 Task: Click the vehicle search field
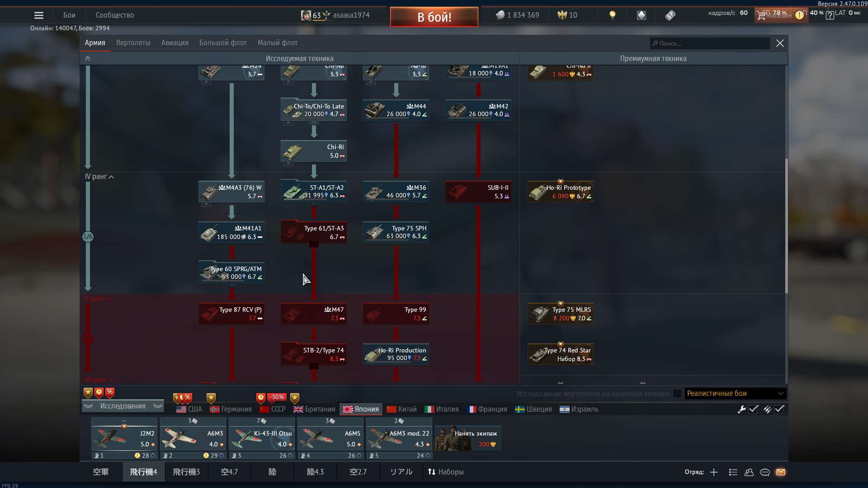click(x=710, y=43)
